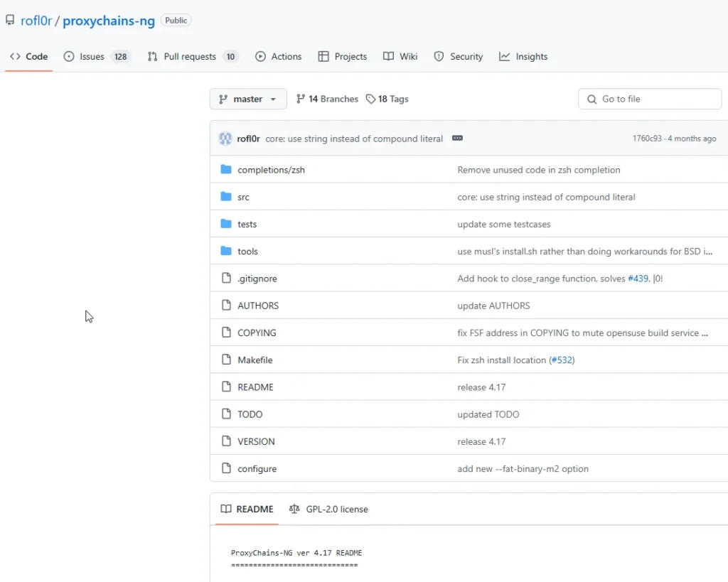
Task: Open the VERSION file
Action: (x=256, y=442)
